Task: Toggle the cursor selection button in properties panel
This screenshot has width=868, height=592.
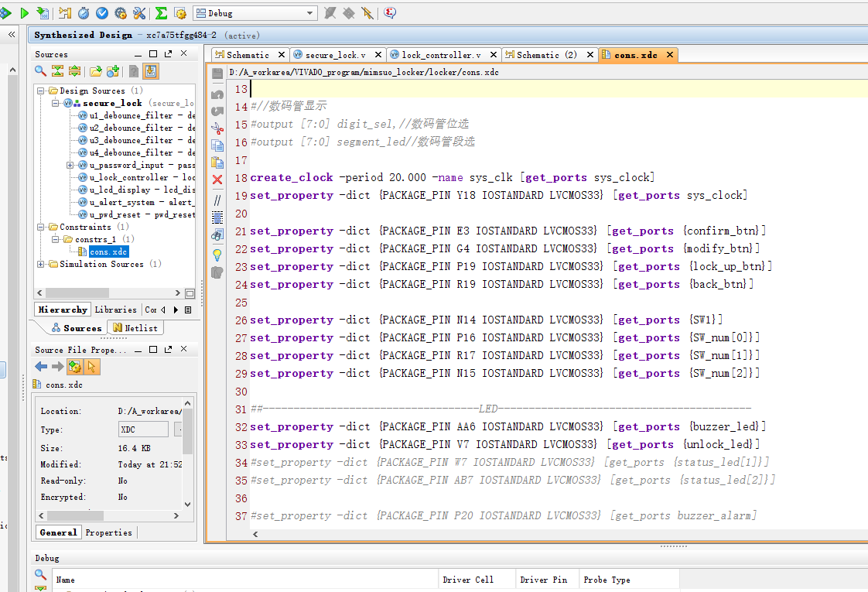Action: point(91,367)
